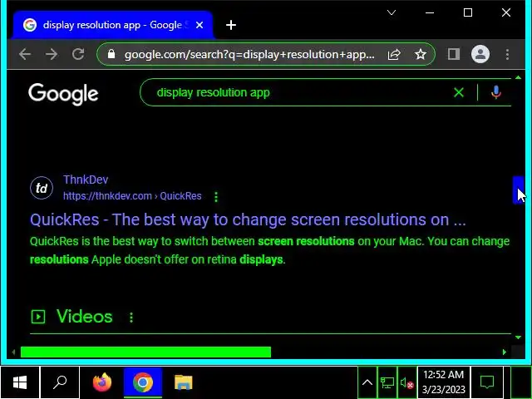This screenshot has height=399, width=532.
Task: Go back to the previous page
Action: click(25, 54)
